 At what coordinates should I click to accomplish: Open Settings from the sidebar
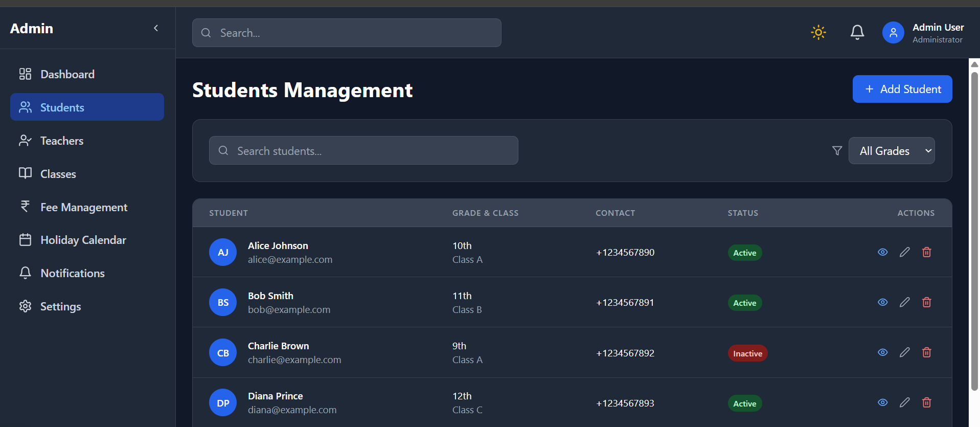pos(87,306)
